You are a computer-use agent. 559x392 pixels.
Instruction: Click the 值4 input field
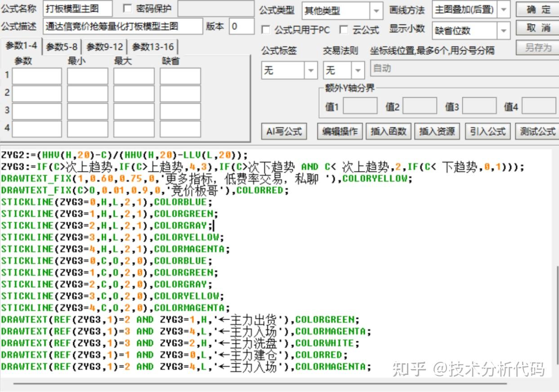coord(539,106)
